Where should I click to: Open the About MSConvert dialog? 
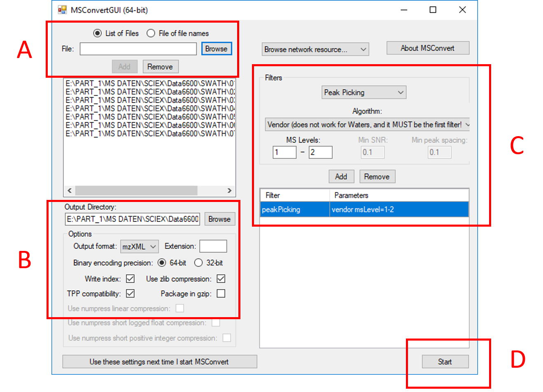point(428,48)
